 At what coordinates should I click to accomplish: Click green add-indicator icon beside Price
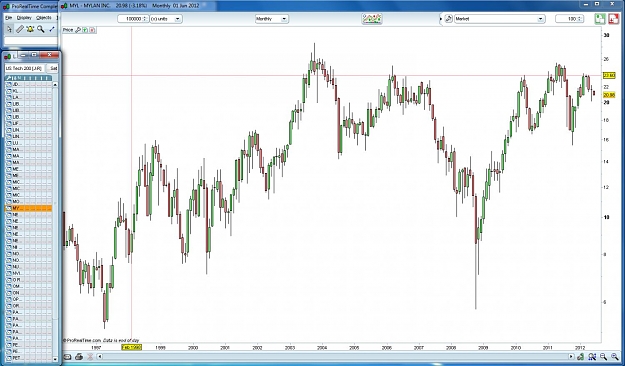coord(85,30)
